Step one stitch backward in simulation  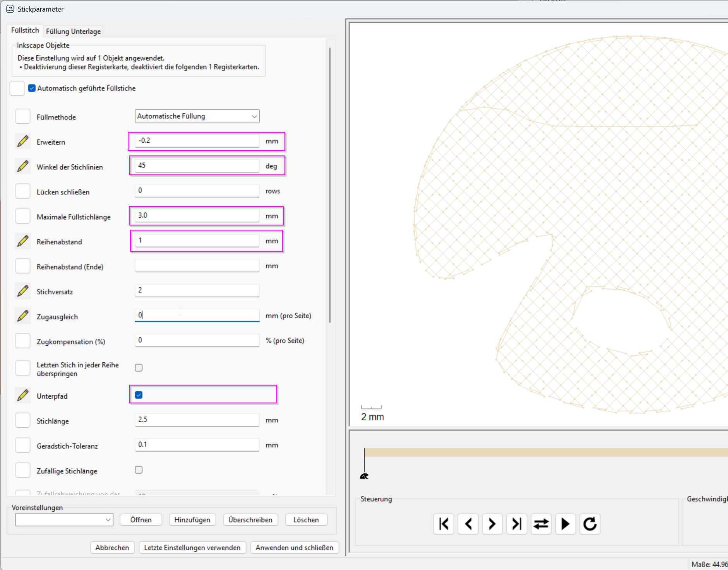click(x=468, y=524)
